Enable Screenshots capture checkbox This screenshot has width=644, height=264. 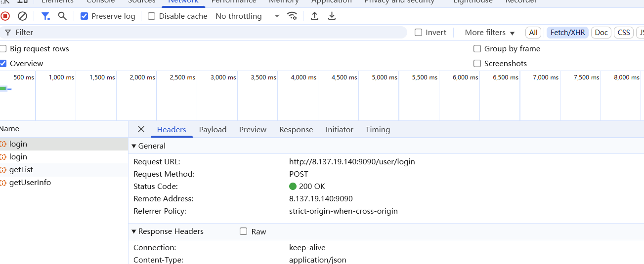477,63
